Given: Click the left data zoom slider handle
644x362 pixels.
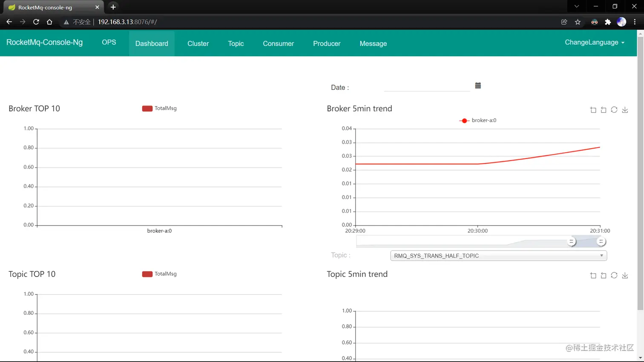Looking at the screenshot, I should [572, 242].
